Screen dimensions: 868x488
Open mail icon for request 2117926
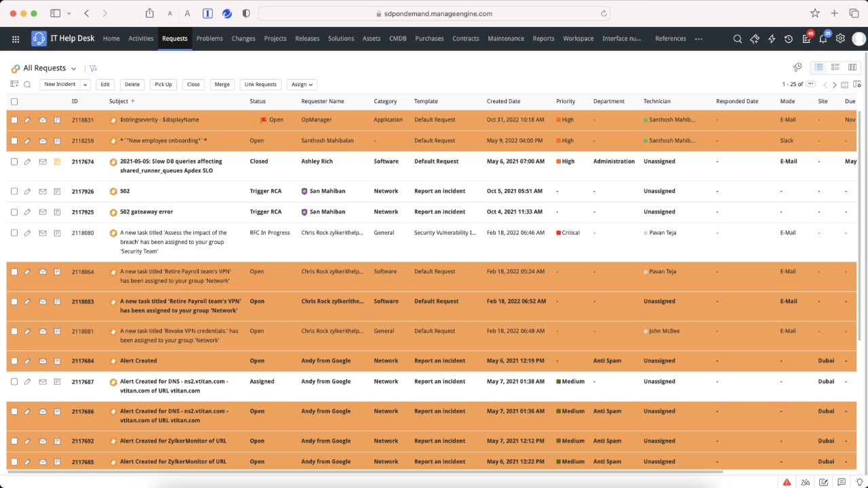click(x=43, y=191)
